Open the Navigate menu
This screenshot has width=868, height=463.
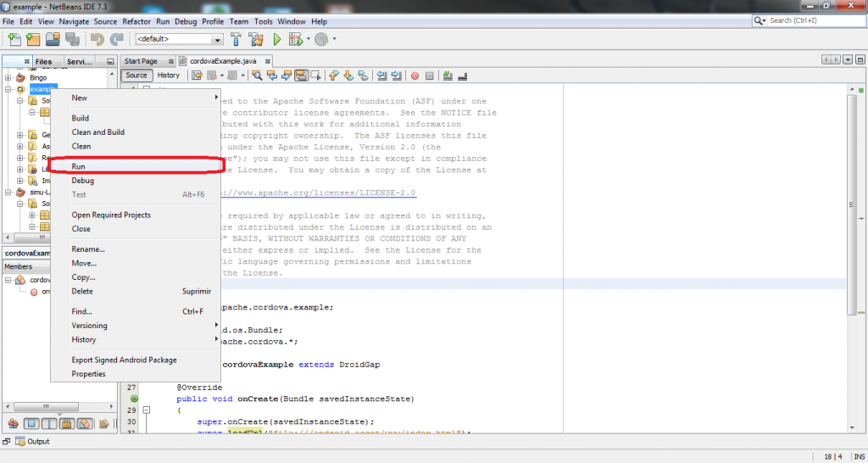pos(75,21)
